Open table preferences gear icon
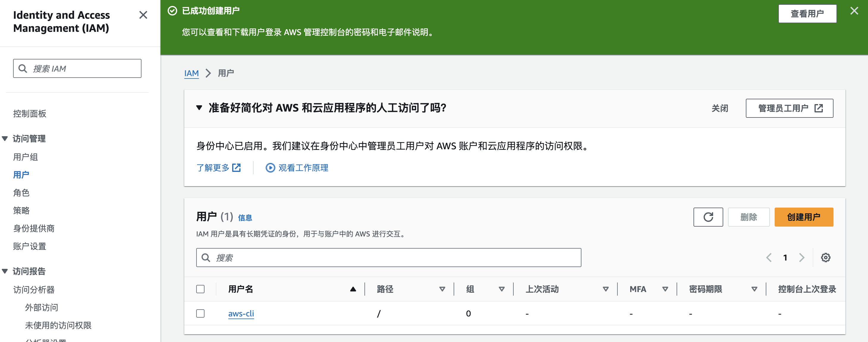This screenshot has width=868, height=342. point(825,258)
